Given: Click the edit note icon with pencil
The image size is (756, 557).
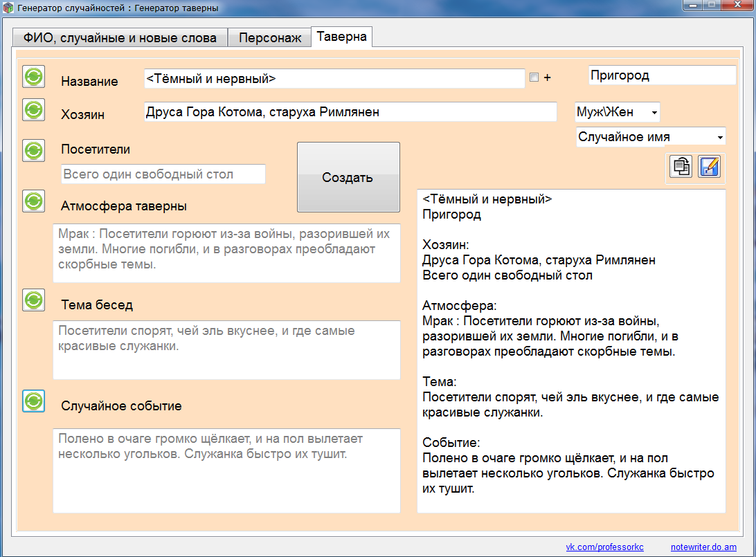Looking at the screenshot, I should (x=709, y=167).
